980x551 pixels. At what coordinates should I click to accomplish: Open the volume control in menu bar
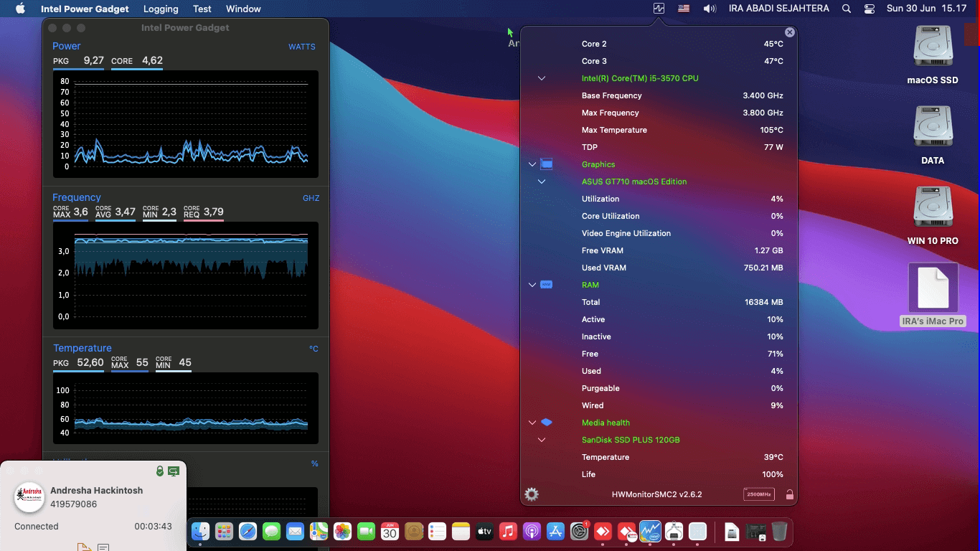(710, 9)
